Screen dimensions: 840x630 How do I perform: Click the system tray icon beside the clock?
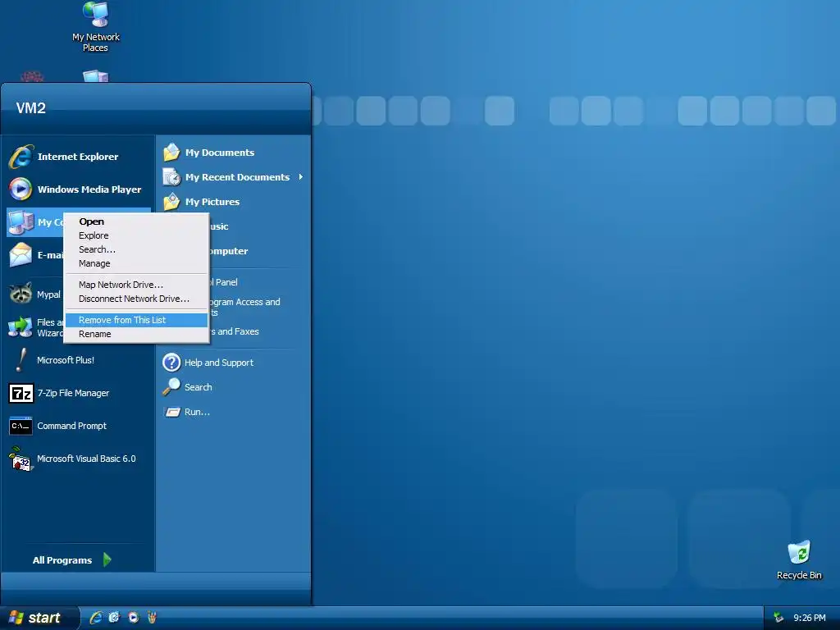tap(778, 618)
